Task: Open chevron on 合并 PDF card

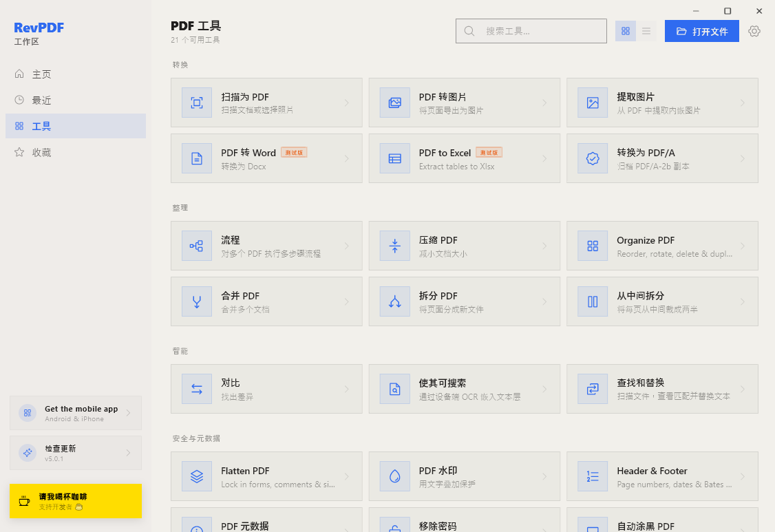Action: (x=346, y=301)
